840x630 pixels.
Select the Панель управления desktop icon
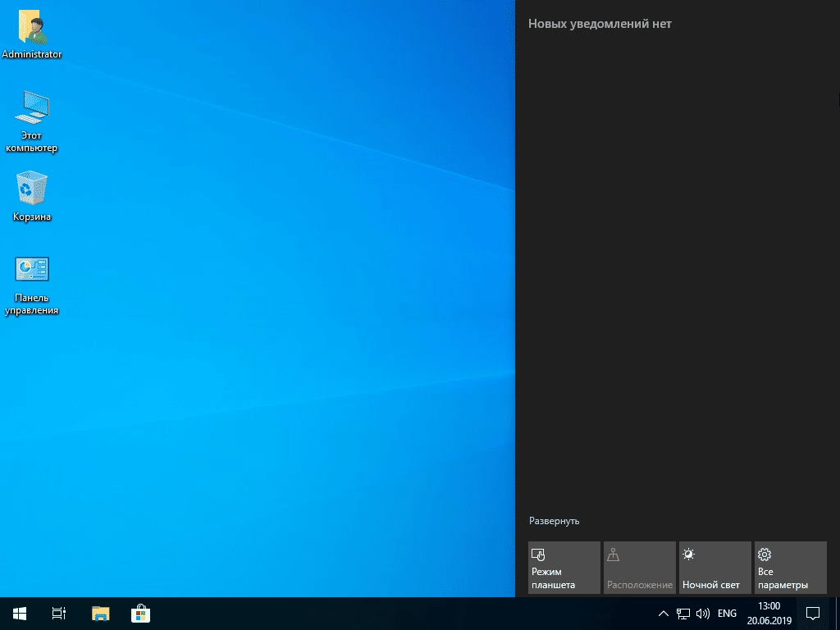pos(32,285)
